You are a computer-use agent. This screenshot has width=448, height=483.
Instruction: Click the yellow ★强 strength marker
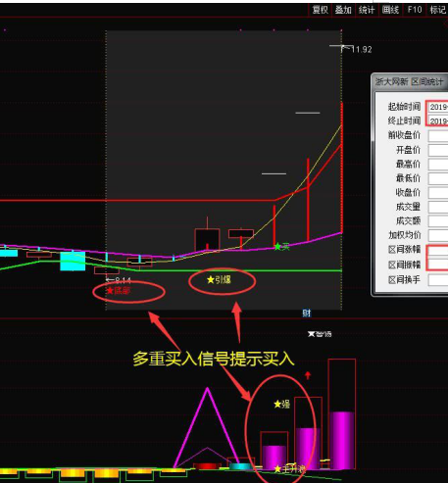282,405
